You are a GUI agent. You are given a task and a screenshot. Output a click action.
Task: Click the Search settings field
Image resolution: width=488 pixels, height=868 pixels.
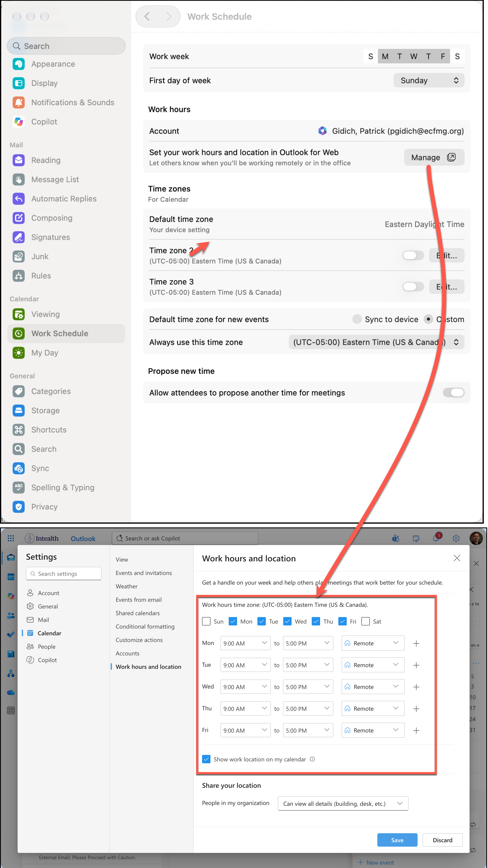(x=63, y=573)
